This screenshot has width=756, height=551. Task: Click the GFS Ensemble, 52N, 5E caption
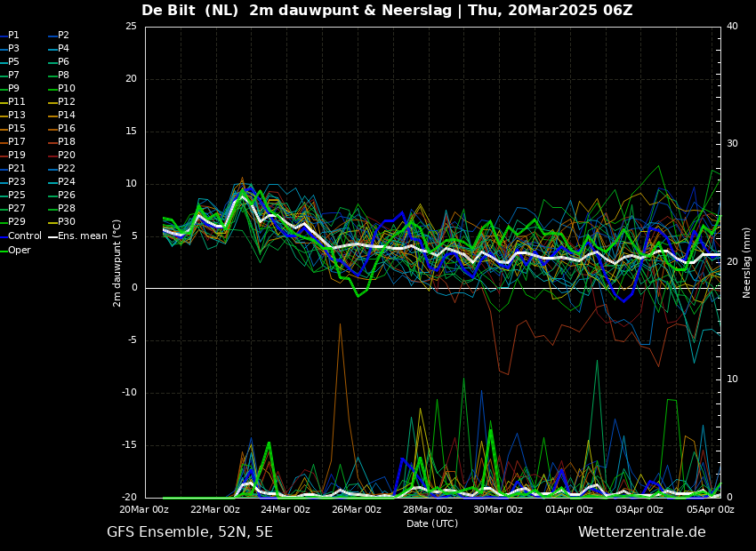click(x=189, y=532)
